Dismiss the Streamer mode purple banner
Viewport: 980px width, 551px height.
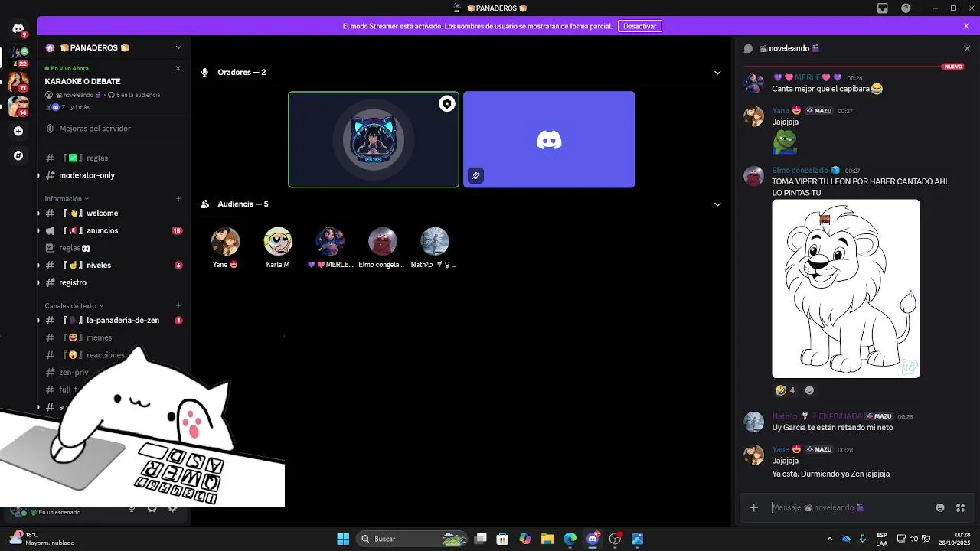pyautogui.click(x=966, y=26)
